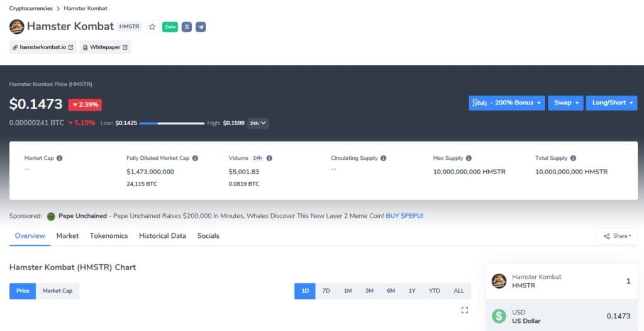Open the X (Twitter) social icon
The width and height of the screenshot is (644, 331).
point(187,27)
